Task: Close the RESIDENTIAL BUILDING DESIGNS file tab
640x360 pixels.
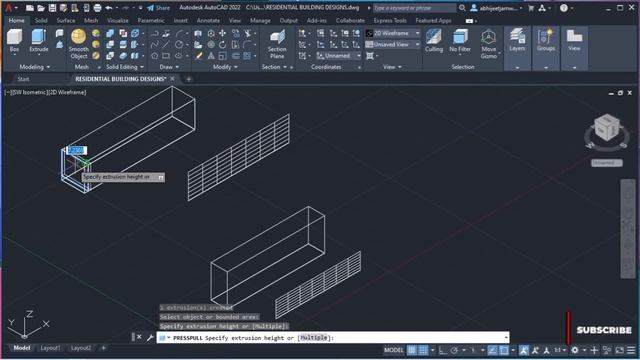Action: pos(172,79)
